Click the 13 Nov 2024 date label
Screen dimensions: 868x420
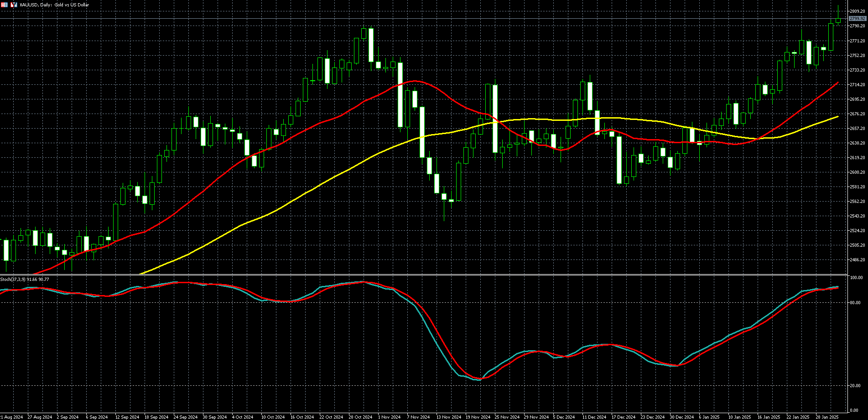point(448,417)
